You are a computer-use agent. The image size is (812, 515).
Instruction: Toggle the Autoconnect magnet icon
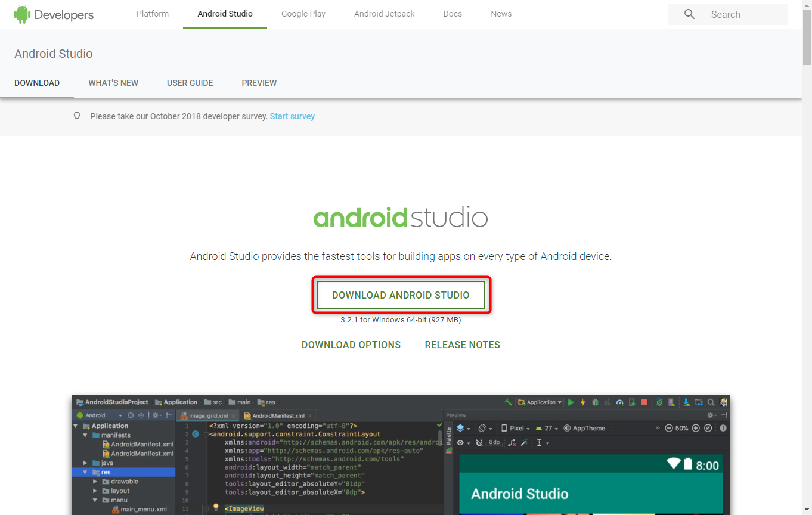479,443
